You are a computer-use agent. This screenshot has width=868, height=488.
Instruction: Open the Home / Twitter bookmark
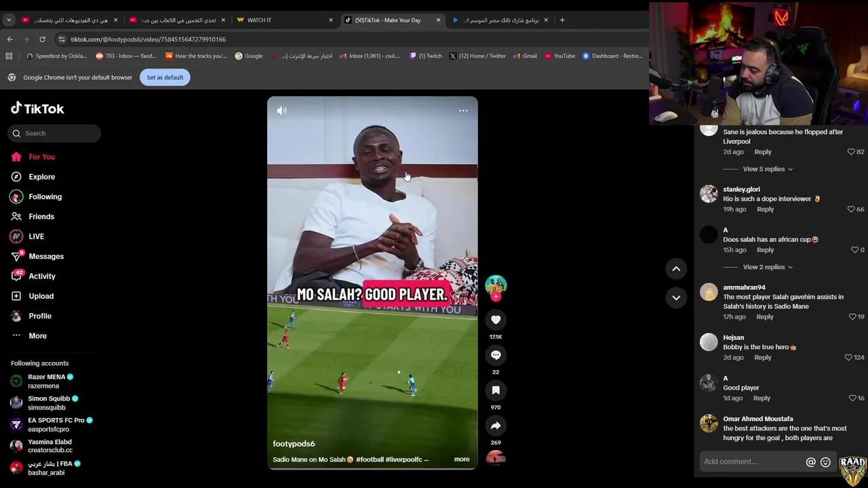coord(477,56)
